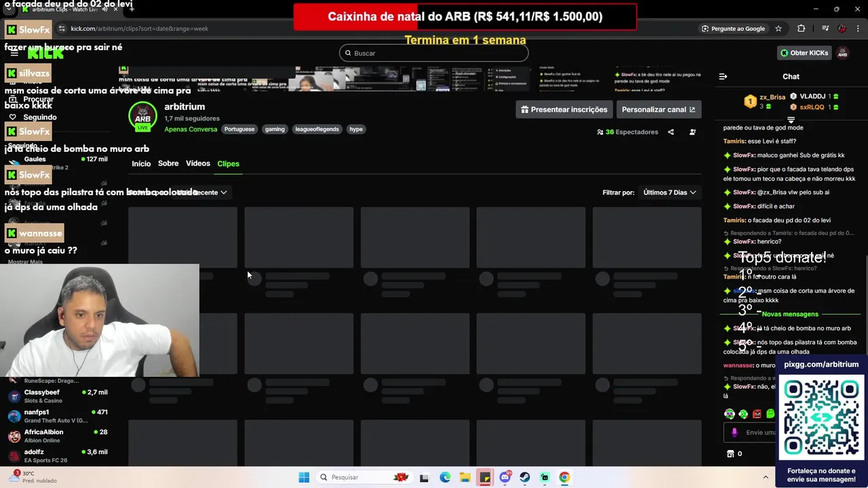Open Discord from the taskbar

tap(505, 477)
